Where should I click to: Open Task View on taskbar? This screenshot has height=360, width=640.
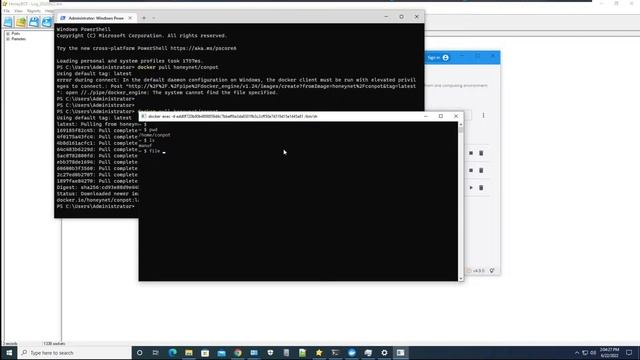tap(156, 353)
